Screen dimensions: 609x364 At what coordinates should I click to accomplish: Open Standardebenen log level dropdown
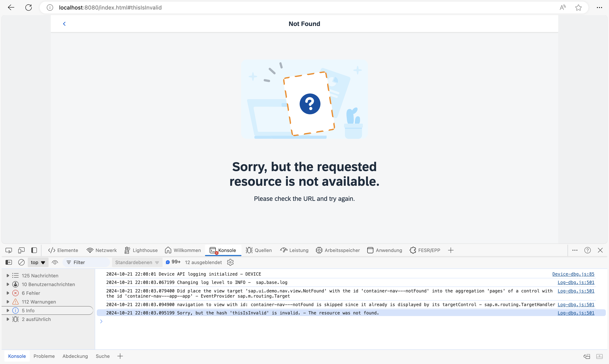click(137, 262)
